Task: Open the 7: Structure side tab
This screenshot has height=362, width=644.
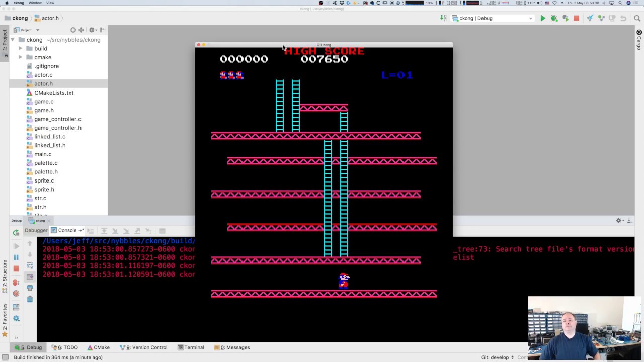Action: tap(5, 276)
